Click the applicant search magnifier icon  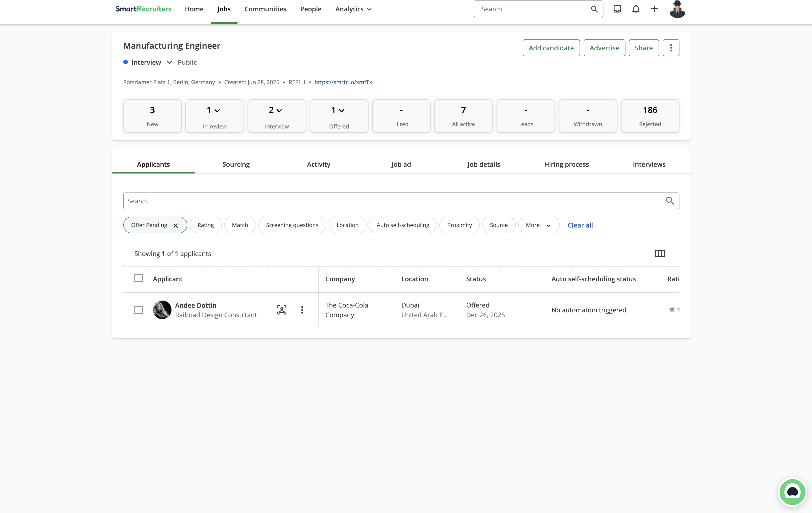coord(670,201)
